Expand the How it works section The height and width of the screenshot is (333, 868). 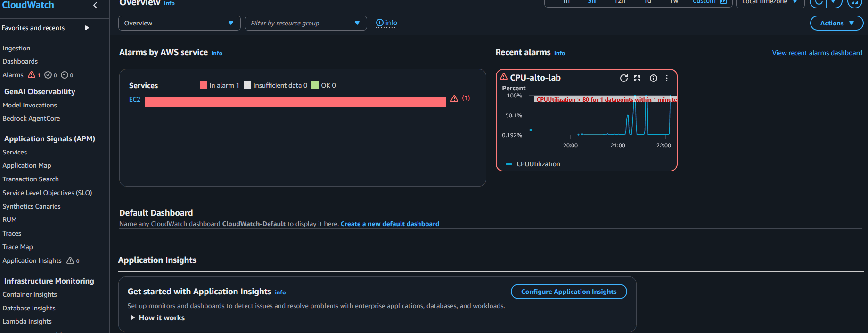157,318
